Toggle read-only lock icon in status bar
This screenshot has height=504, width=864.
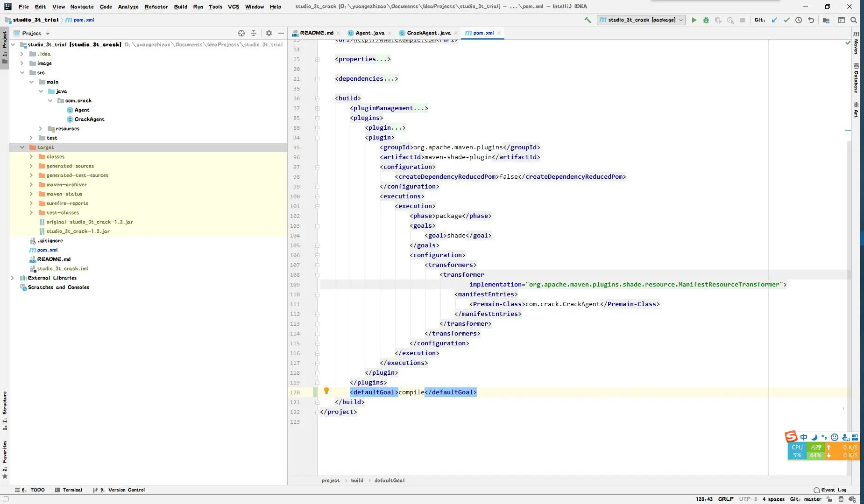pos(829,499)
